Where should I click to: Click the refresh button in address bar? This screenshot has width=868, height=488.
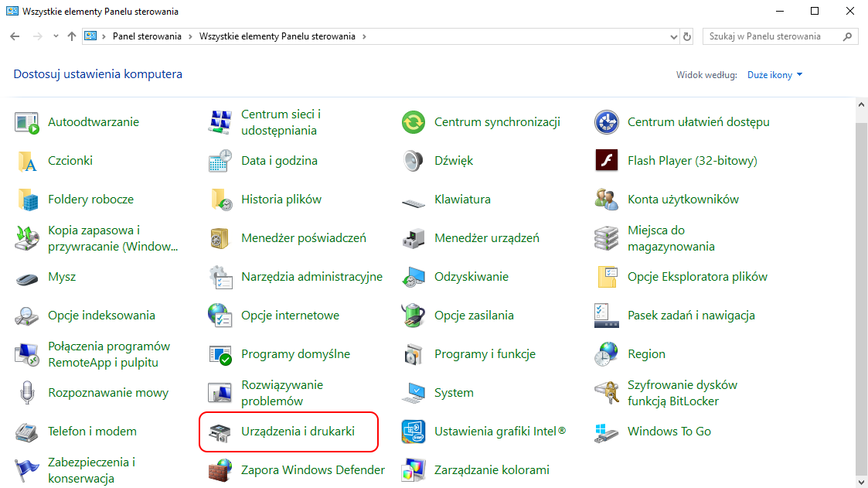pos(687,36)
